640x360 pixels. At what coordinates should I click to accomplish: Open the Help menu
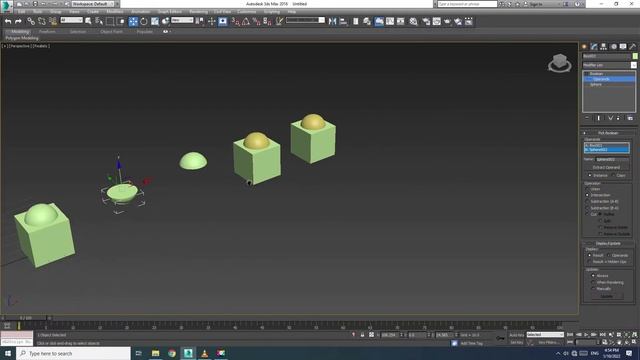[x=292, y=12]
